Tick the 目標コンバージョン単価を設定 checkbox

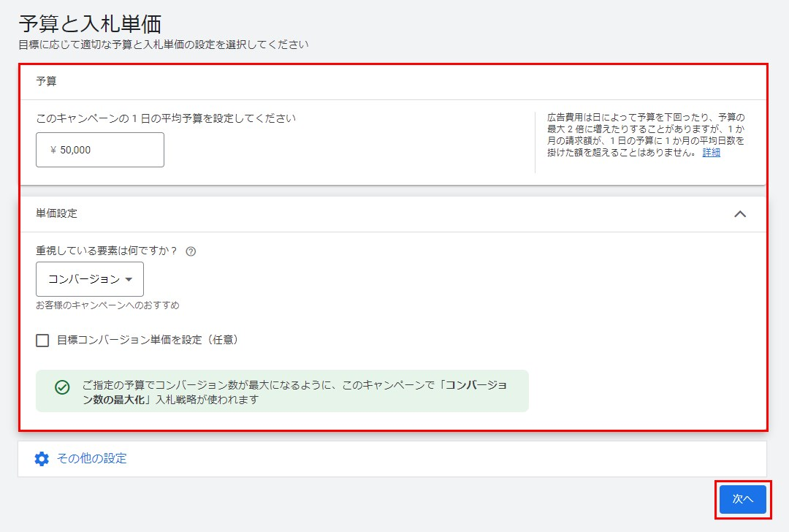[x=42, y=340]
